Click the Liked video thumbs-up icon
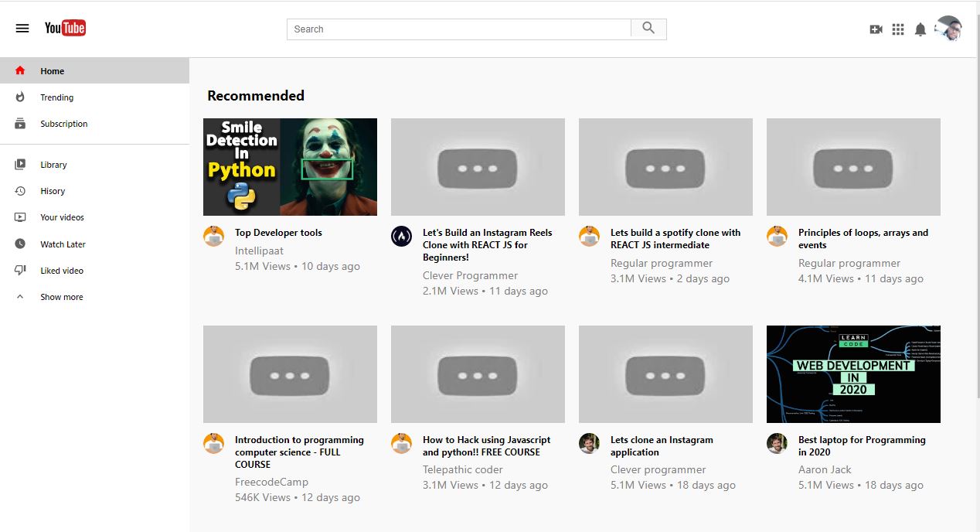This screenshot has width=980, height=532. (20, 270)
